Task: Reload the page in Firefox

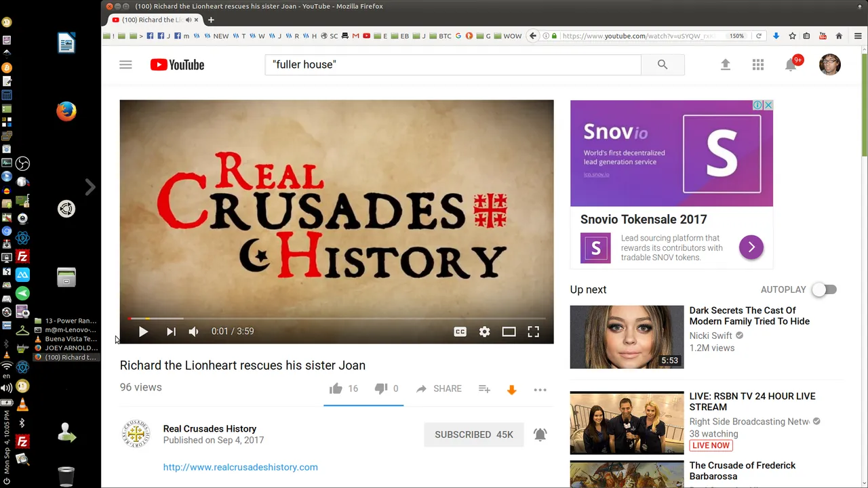Action: coord(759,36)
